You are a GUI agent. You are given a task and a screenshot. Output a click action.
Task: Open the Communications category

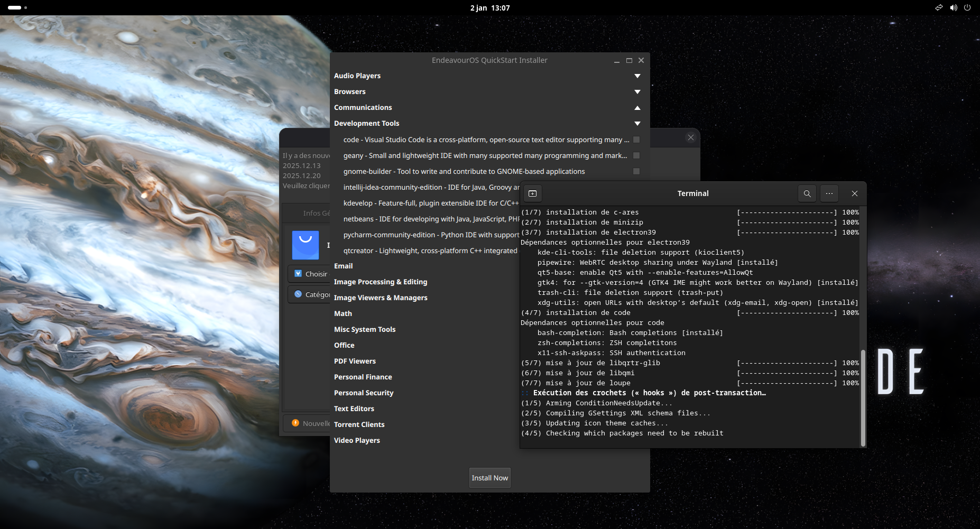637,107
